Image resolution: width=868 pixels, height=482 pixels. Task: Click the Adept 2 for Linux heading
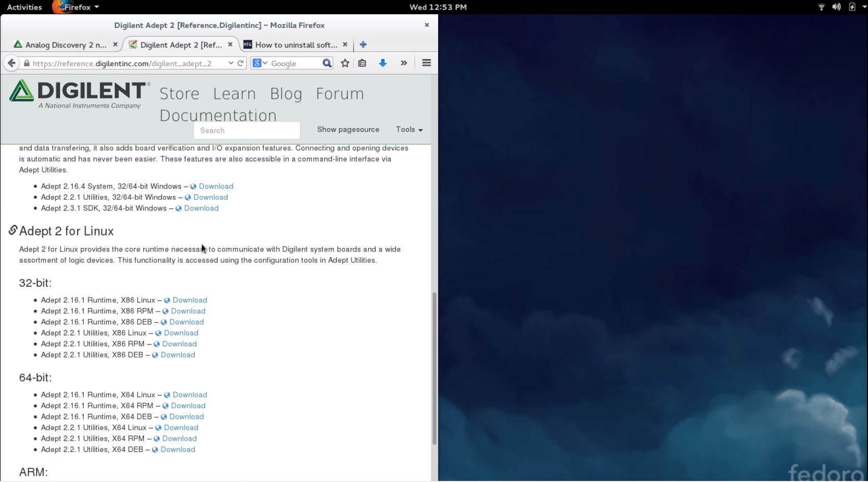pyautogui.click(x=66, y=231)
